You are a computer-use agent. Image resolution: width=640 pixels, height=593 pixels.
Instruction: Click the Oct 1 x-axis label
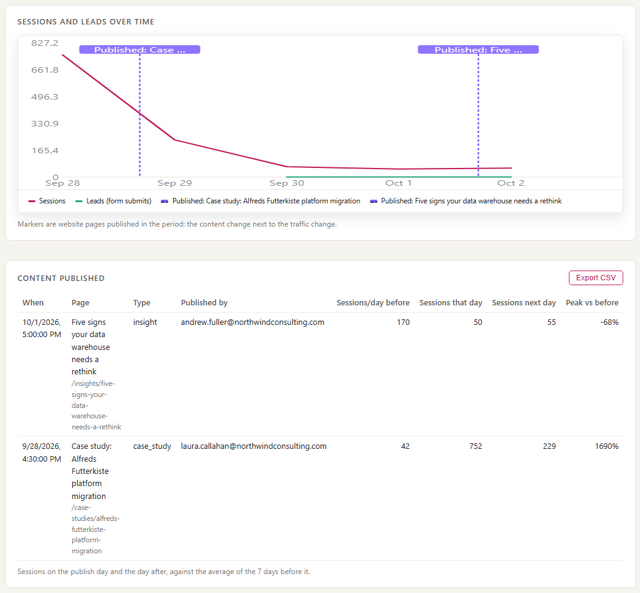[x=398, y=183]
